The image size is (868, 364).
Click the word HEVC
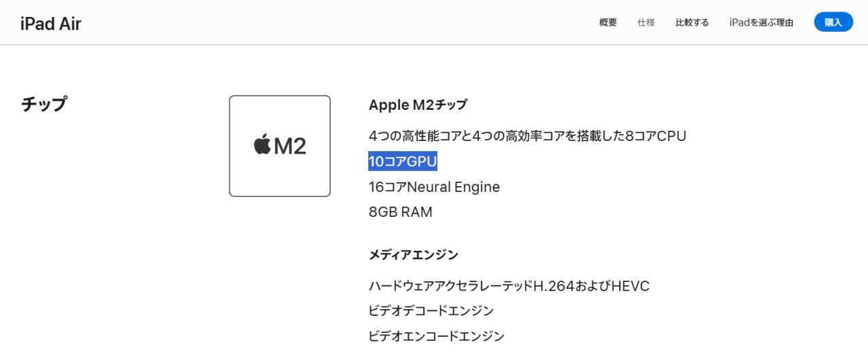click(630, 286)
